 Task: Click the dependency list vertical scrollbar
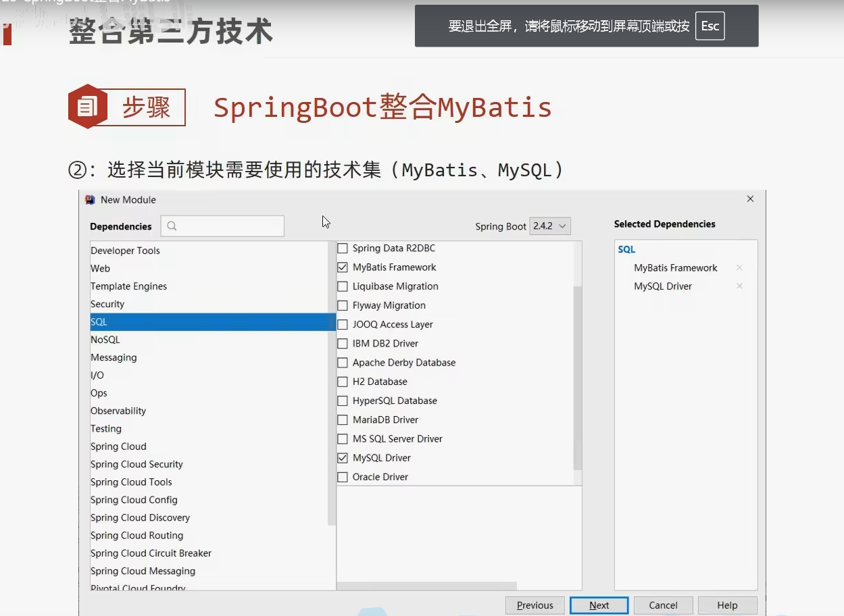(x=578, y=378)
